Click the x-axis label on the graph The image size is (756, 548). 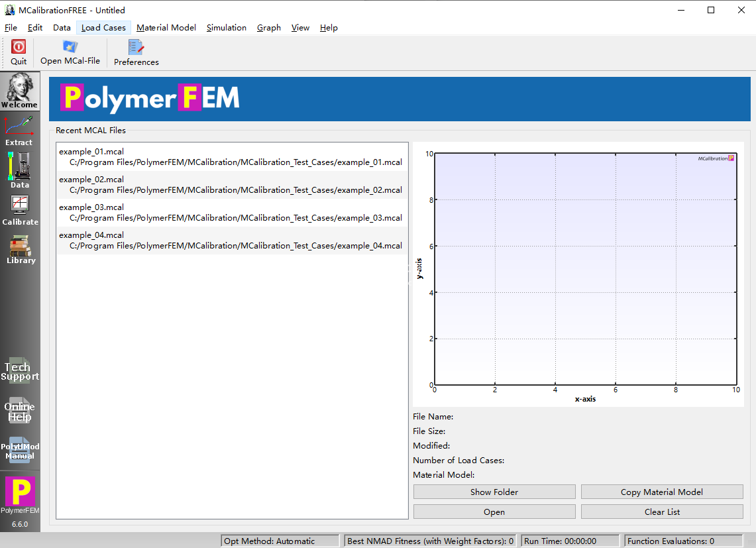[585, 399]
